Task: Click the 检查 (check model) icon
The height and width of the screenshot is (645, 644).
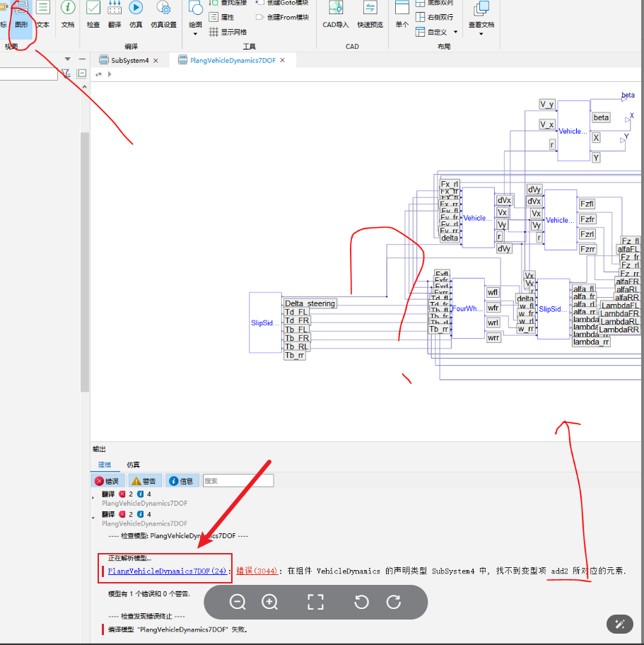Action: click(x=93, y=13)
